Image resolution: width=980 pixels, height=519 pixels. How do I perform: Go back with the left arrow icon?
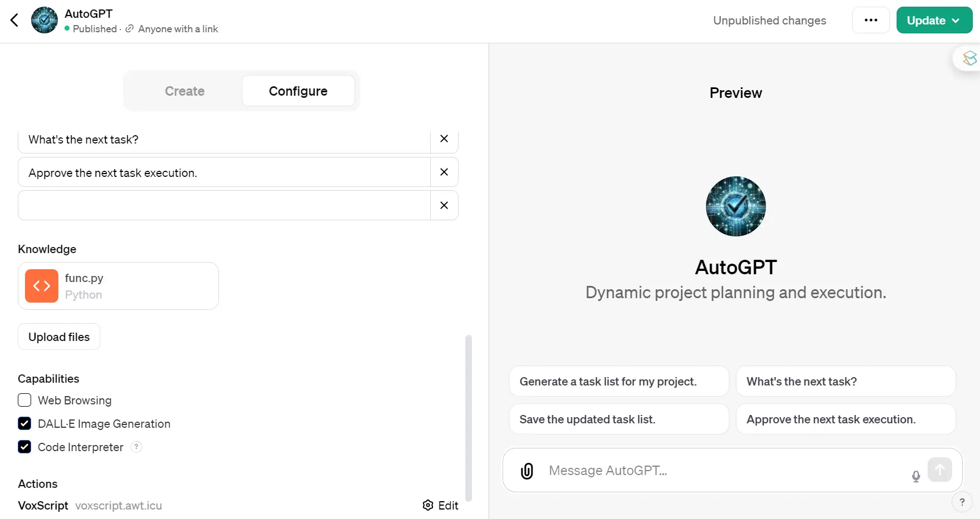click(14, 21)
